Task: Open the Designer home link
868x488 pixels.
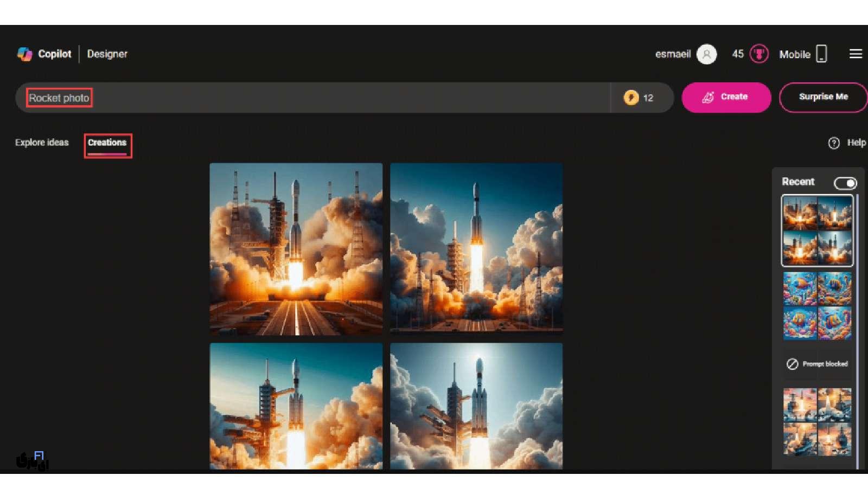Action: click(x=107, y=54)
